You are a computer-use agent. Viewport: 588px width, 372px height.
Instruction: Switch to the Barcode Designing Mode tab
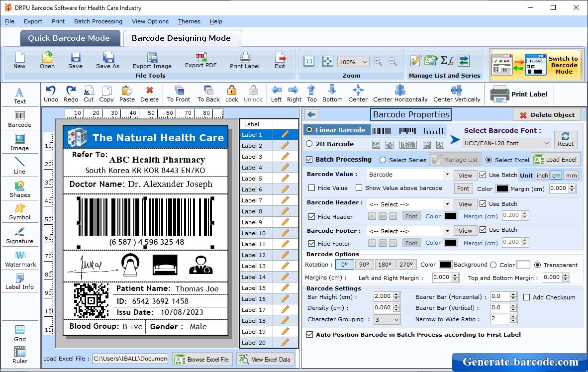click(182, 38)
